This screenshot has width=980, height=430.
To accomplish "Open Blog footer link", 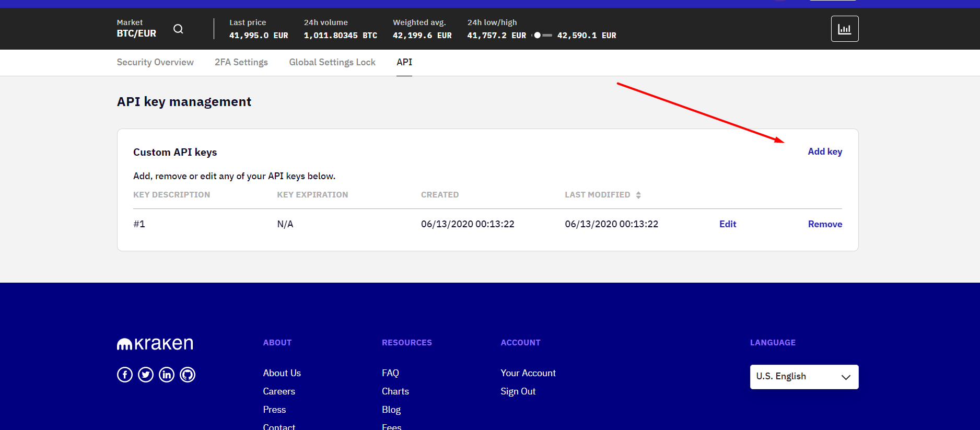I will (x=391, y=410).
